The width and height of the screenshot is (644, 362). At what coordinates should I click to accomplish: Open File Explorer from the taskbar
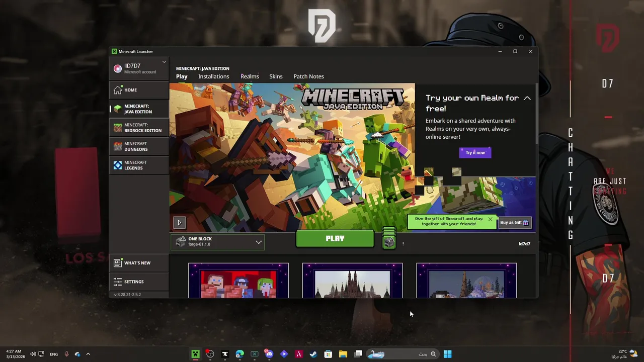pos(343,354)
